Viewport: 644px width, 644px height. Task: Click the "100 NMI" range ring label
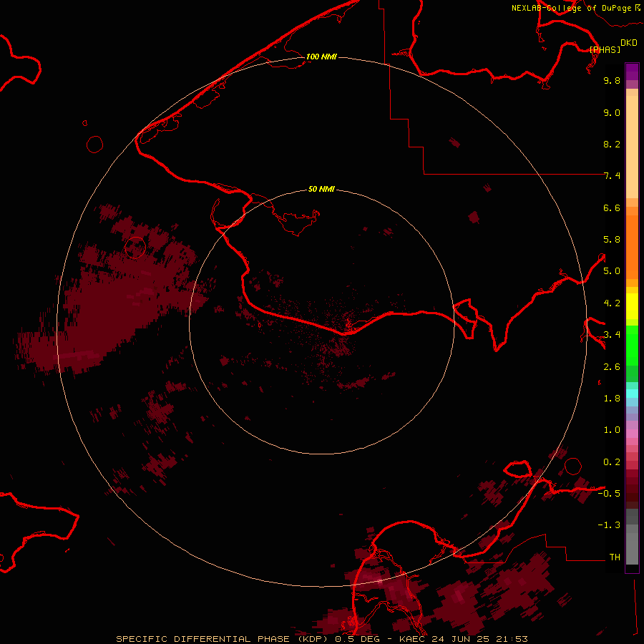(321, 57)
